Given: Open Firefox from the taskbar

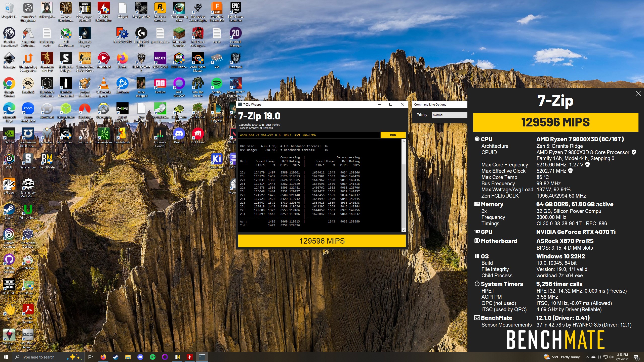Looking at the screenshot, I should tap(103, 357).
